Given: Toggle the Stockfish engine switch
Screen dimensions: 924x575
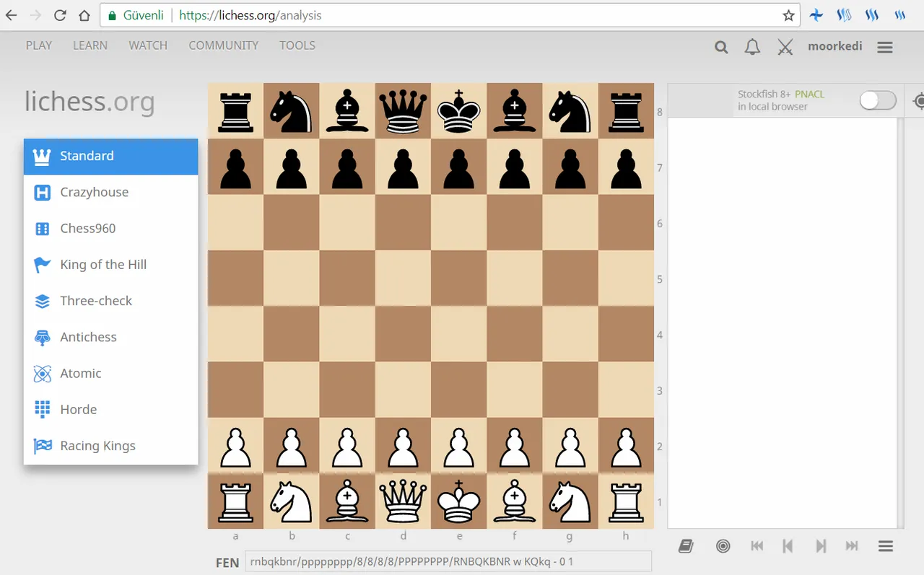Looking at the screenshot, I should pyautogui.click(x=878, y=100).
